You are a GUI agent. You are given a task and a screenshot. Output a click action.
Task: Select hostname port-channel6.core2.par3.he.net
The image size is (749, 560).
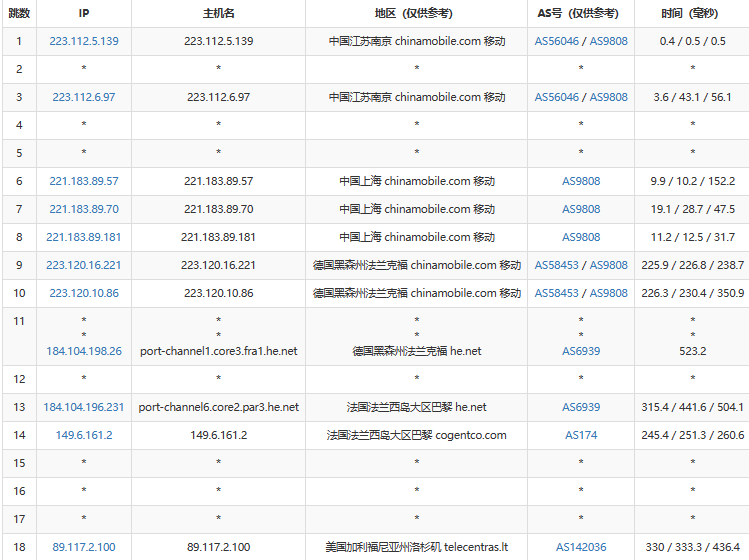point(219,407)
